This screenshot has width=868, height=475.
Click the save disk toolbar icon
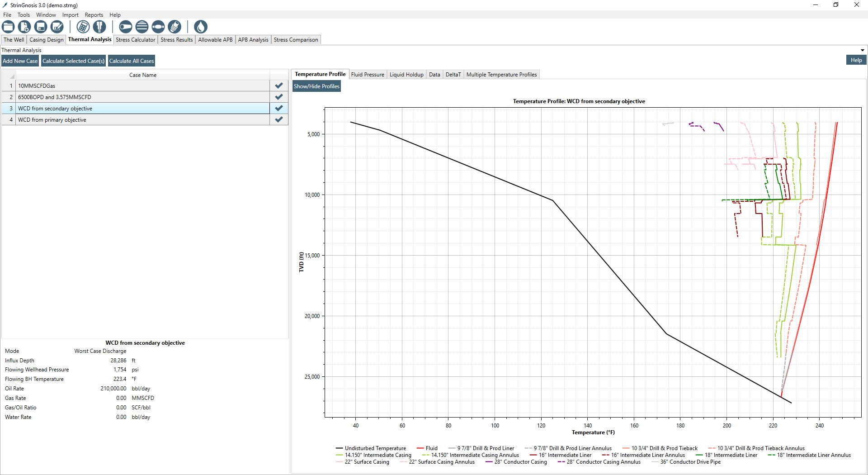tap(41, 27)
